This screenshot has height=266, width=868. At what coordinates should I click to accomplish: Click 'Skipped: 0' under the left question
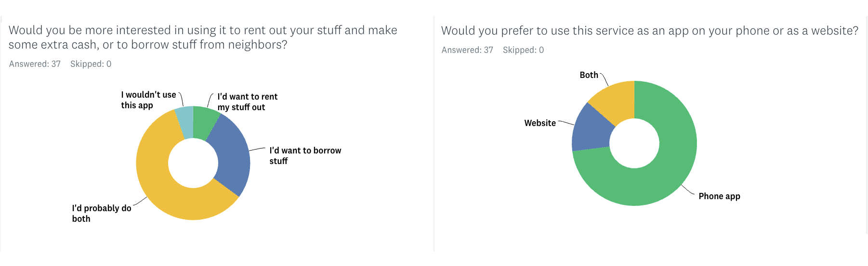(x=91, y=64)
